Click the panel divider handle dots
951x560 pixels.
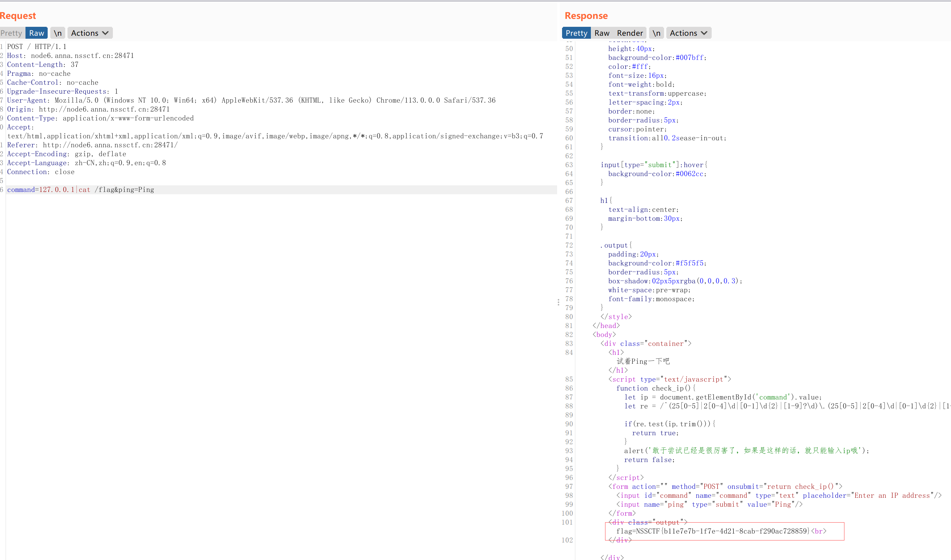558,302
